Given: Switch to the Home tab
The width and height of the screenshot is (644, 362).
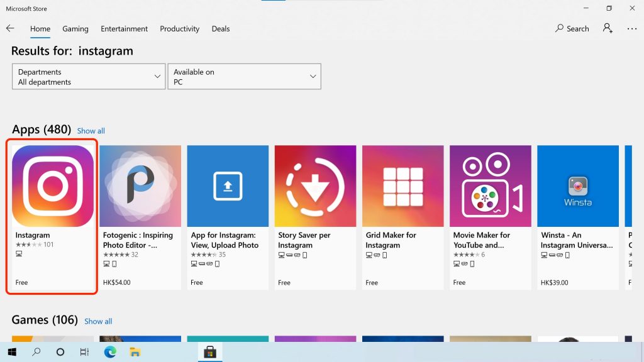Looking at the screenshot, I should click(x=40, y=29).
